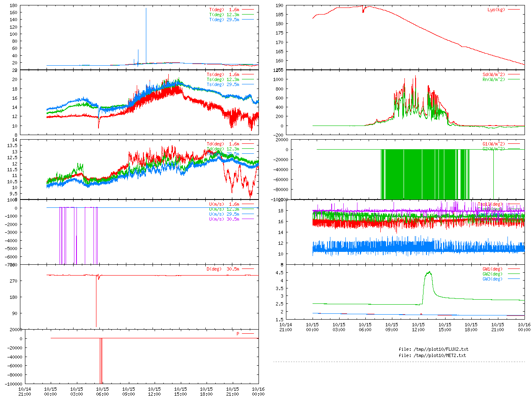Click the file path /tmp//plot10/MET2.txt text
532x399 pixels.
[x=432, y=355]
